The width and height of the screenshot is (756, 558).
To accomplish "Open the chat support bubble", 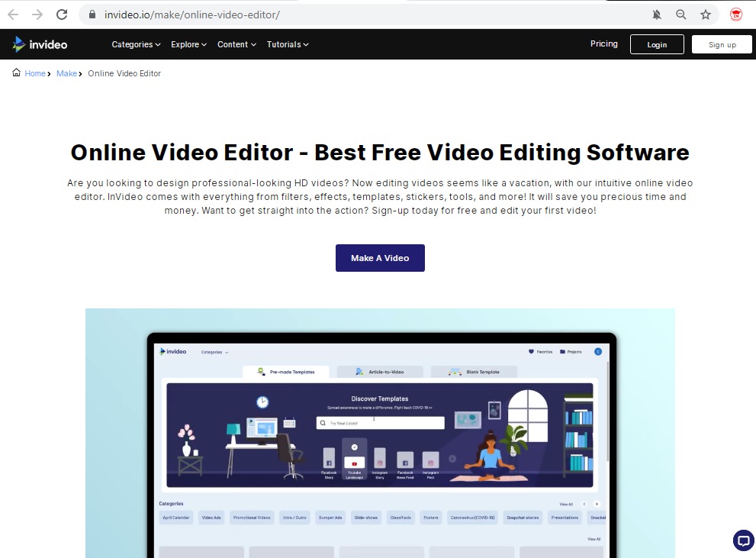I will [742, 540].
